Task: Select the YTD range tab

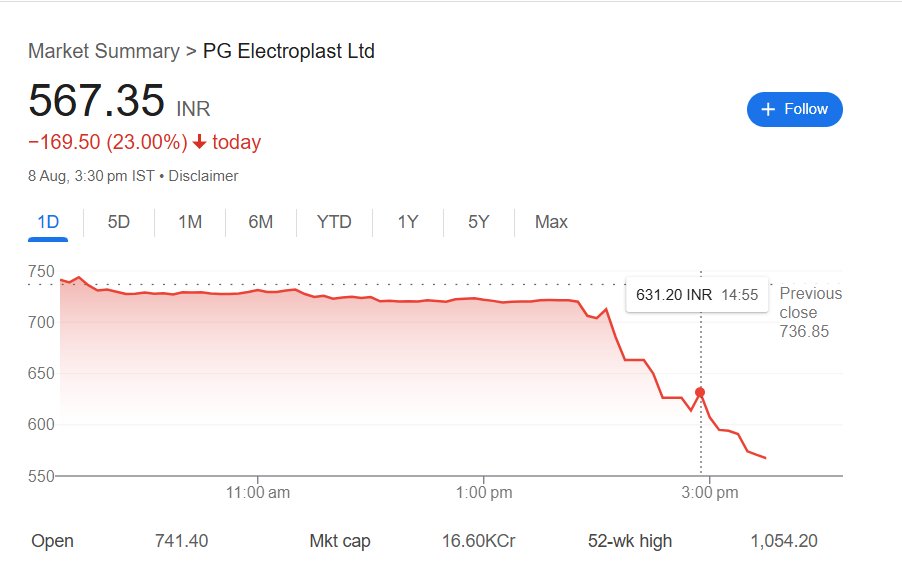Action: pyautogui.click(x=334, y=222)
